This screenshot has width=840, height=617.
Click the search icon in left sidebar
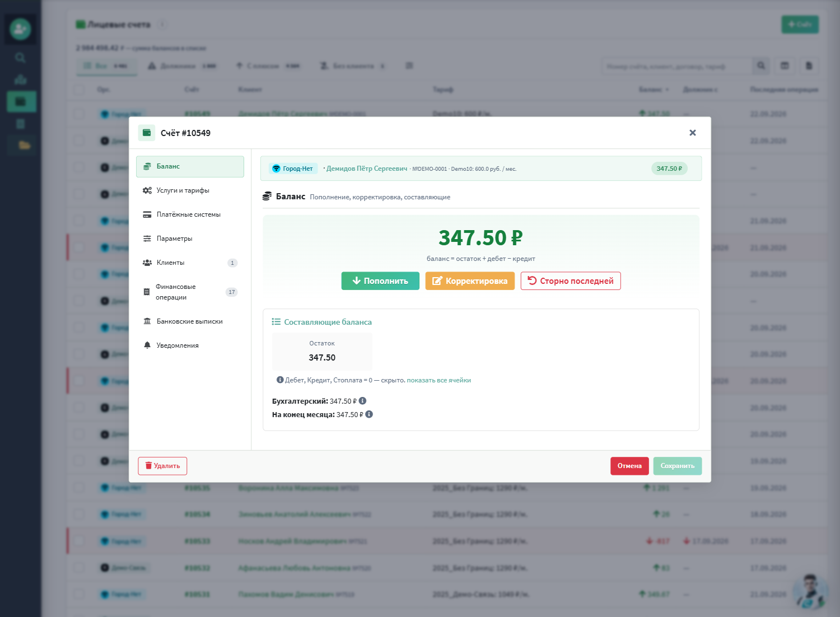click(x=20, y=58)
